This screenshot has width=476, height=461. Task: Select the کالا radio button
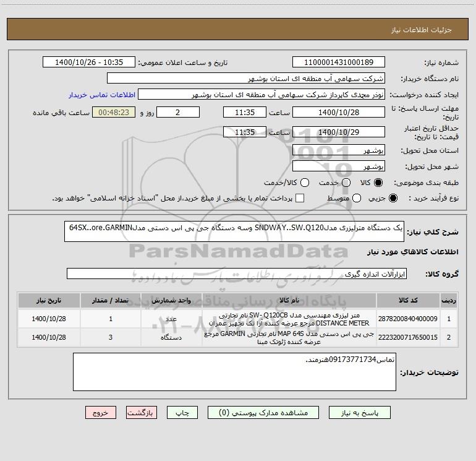[x=378, y=183]
